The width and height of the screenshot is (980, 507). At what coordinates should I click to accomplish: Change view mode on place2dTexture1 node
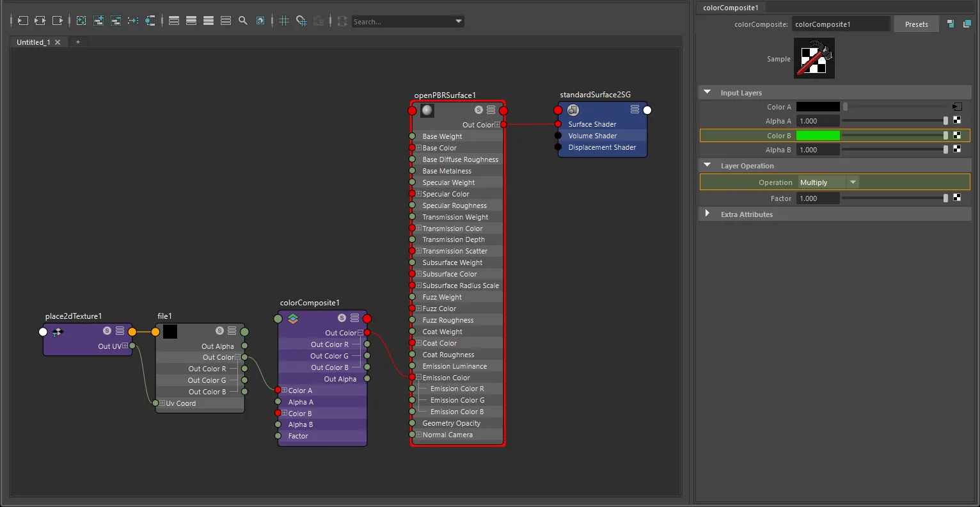(x=120, y=331)
